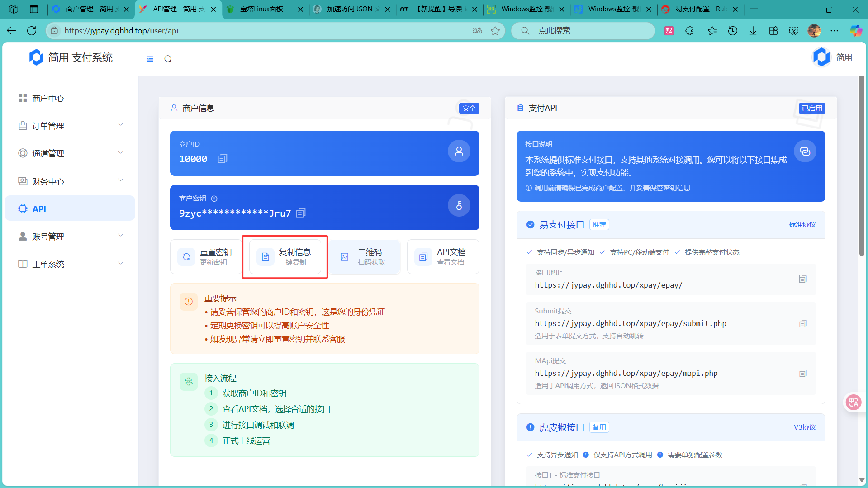Copy the submit.php URL
Image resolution: width=868 pixels, height=488 pixels.
[x=803, y=324]
